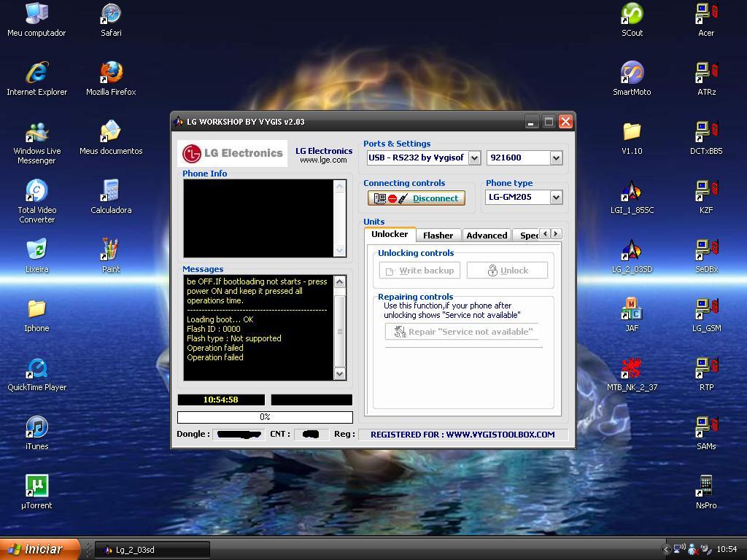
Task: Click the www.lge.com text
Action: point(323,160)
